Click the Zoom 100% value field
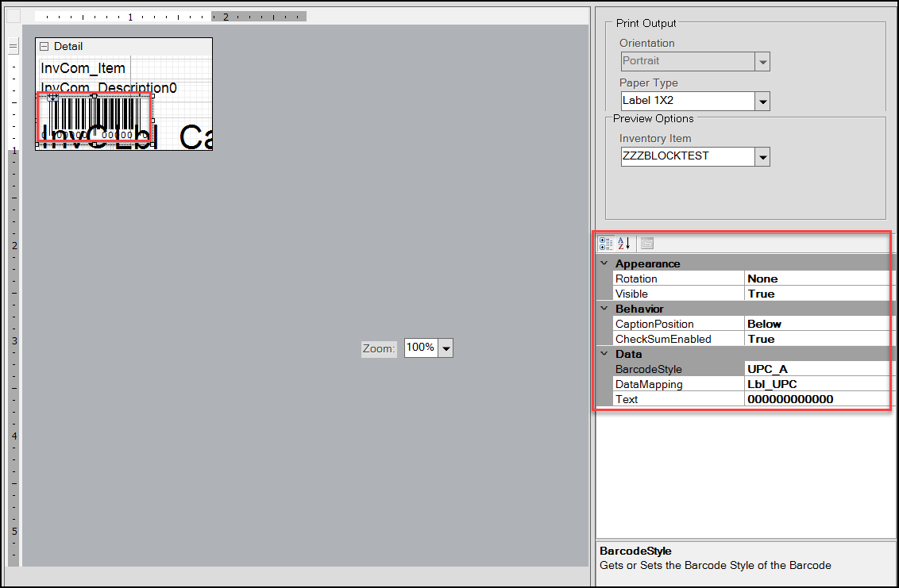Image resolution: width=899 pixels, height=588 pixels. point(422,348)
